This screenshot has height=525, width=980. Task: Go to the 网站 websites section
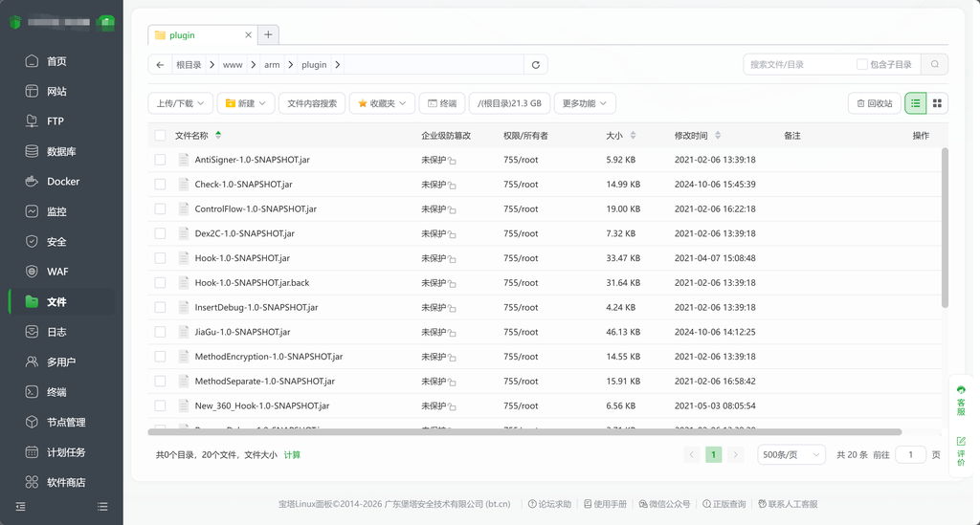tap(56, 91)
